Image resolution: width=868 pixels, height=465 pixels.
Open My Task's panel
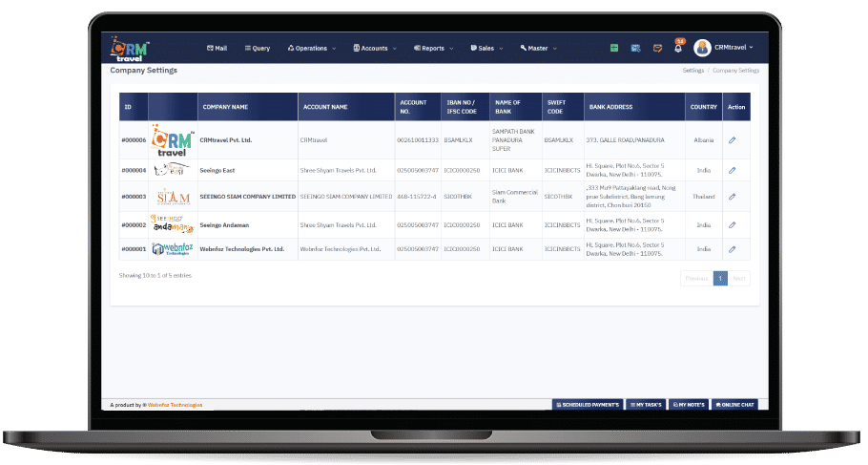point(646,405)
